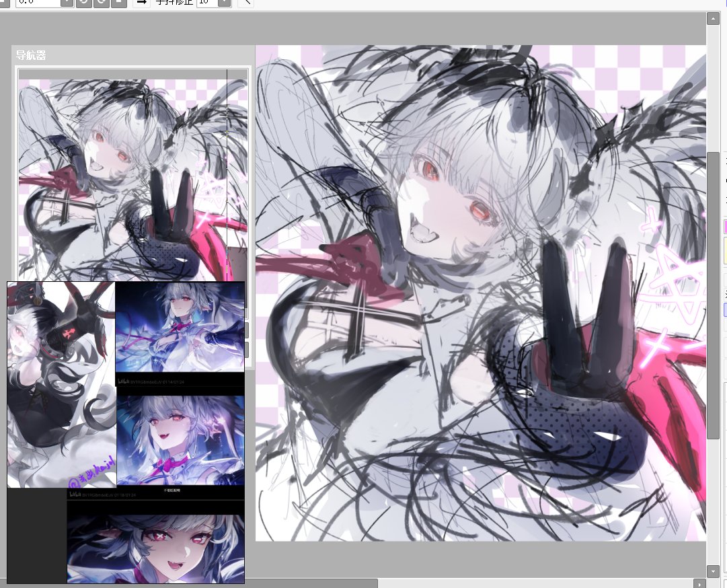Open the rotation angle dropdown showing 0.0
This screenshot has height=588, width=727.
click(x=67, y=2)
